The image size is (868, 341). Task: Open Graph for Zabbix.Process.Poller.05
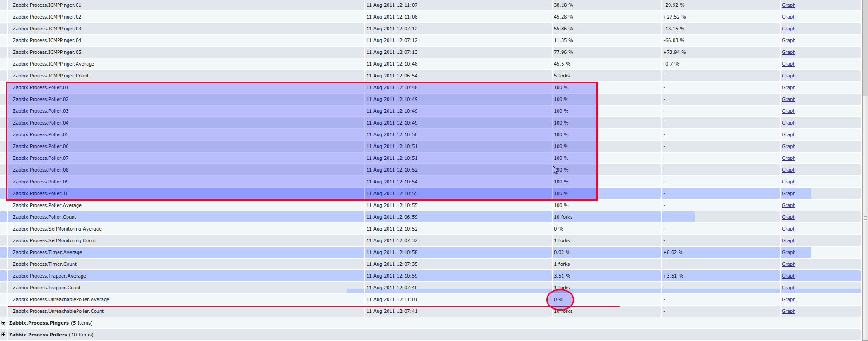pyautogui.click(x=788, y=134)
